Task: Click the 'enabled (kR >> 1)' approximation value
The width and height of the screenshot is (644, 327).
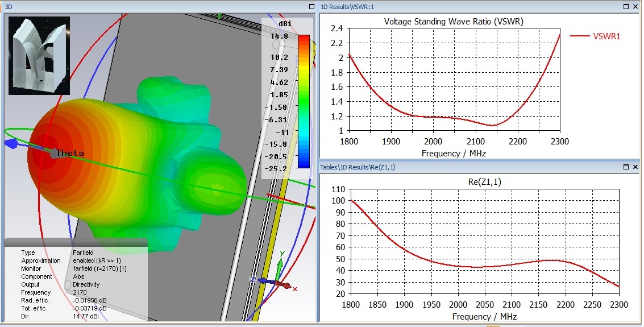Action: 97,260
